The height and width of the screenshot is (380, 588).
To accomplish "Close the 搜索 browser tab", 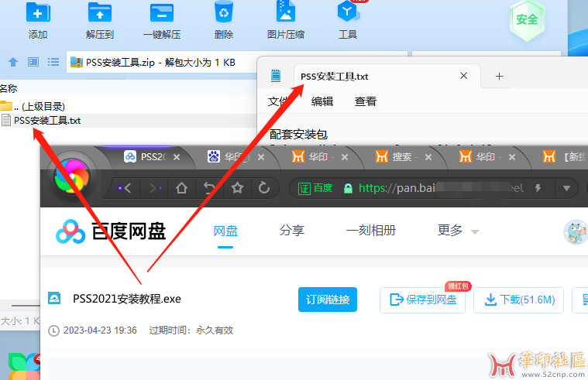I will [x=428, y=157].
